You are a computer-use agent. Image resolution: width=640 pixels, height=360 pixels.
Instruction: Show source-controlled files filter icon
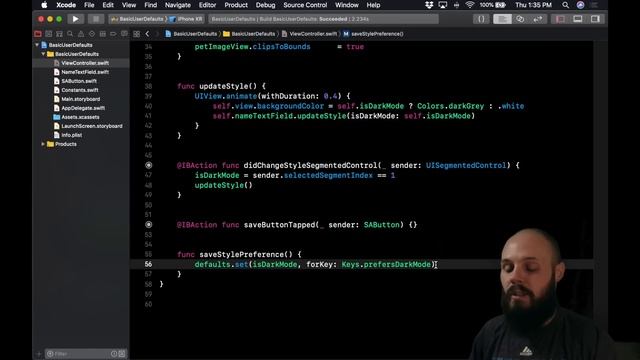click(122, 354)
